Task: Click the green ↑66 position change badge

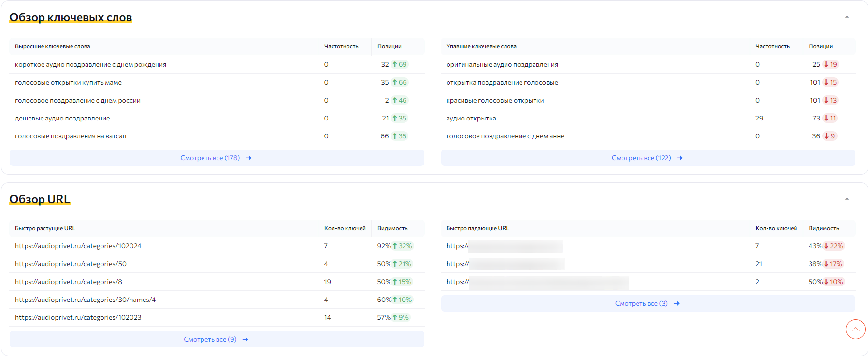Action: pyautogui.click(x=400, y=82)
